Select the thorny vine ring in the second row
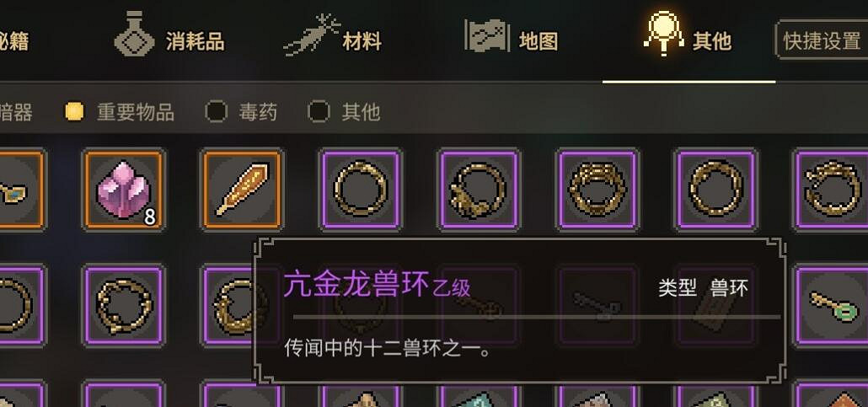This screenshot has height=407, width=868. tap(123, 306)
